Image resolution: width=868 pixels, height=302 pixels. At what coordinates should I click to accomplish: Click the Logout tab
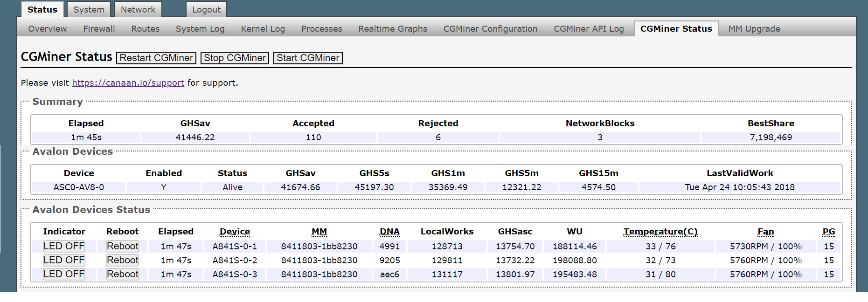point(206,9)
